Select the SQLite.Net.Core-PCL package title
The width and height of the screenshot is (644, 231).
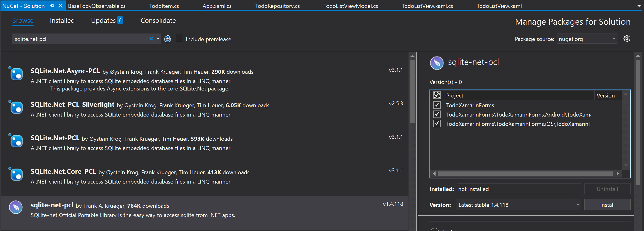click(63, 172)
